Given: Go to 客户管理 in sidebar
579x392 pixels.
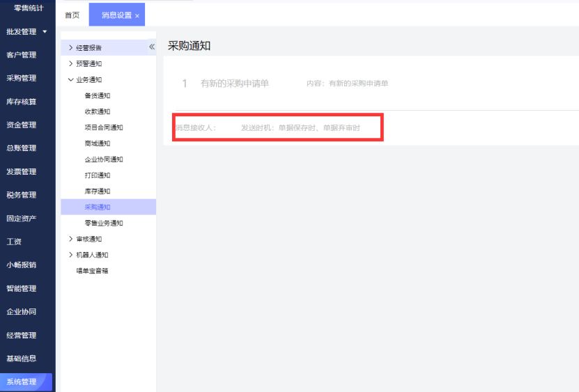Looking at the screenshot, I should [21, 55].
